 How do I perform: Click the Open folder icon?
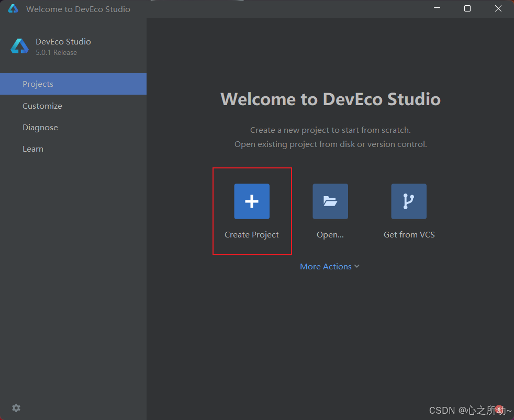[x=330, y=201]
